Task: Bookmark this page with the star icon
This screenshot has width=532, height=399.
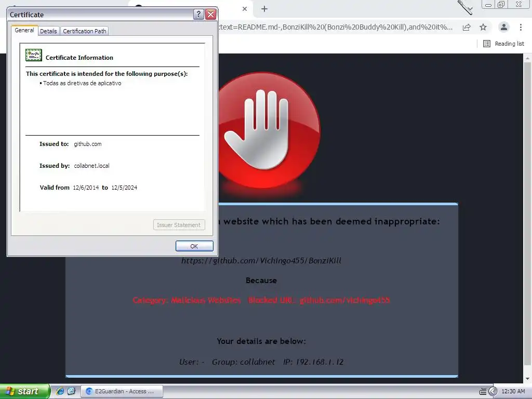Action: point(483,27)
